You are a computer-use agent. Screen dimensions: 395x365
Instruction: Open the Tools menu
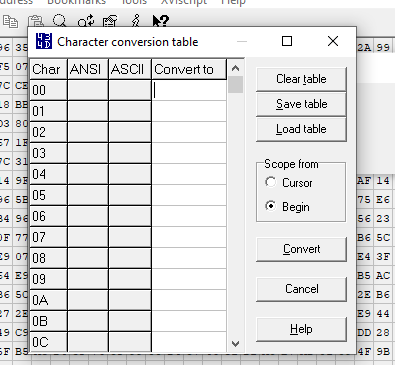tap(134, 2)
